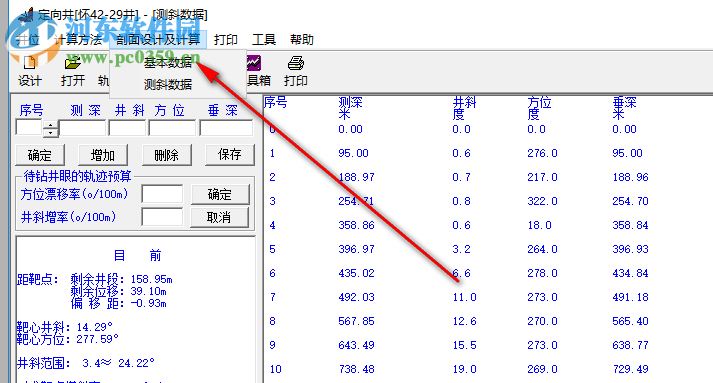Image resolution: width=713 pixels, height=383 pixels.
Task: Click the 井斜 input field
Action: pos(127,128)
